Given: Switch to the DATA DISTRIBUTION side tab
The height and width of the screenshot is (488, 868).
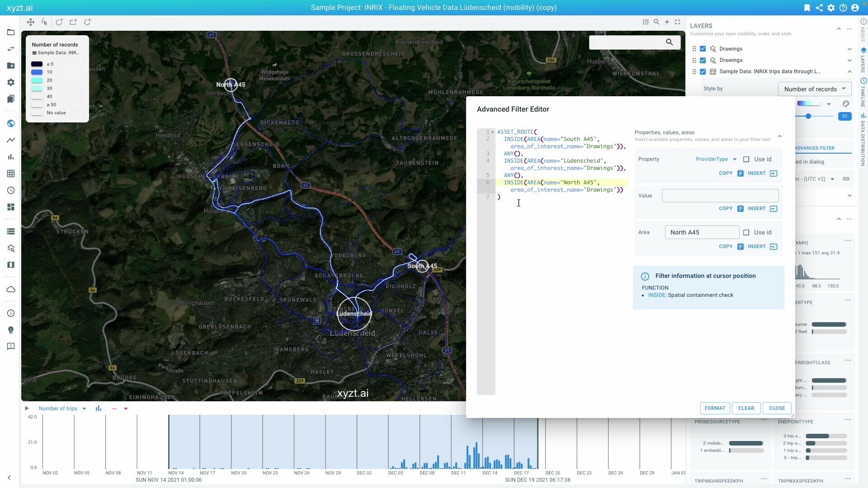Looking at the screenshot, I should pyautogui.click(x=863, y=140).
